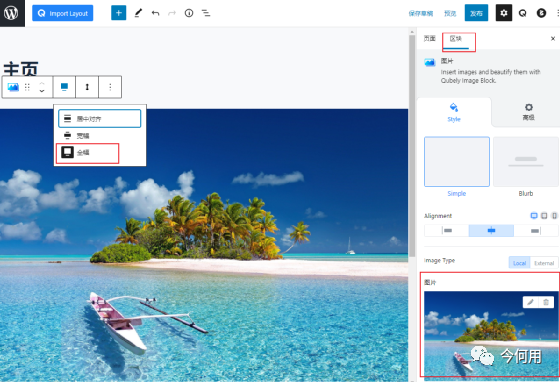Image resolution: width=560 pixels, height=382 pixels.
Task: Click the Import Layout button
Action: click(62, 13)
